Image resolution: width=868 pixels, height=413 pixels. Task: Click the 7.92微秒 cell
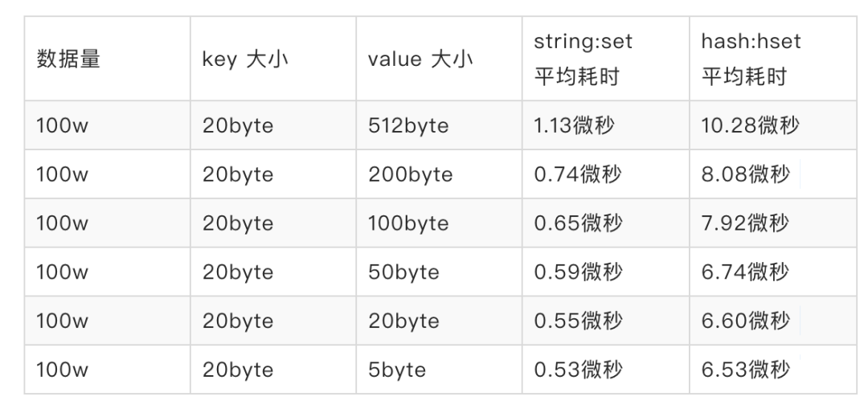coord(745,223)
